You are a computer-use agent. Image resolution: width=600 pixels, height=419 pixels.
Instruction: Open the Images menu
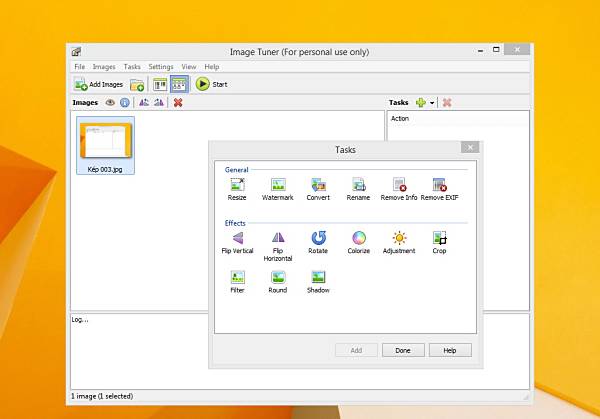[104, 67]
